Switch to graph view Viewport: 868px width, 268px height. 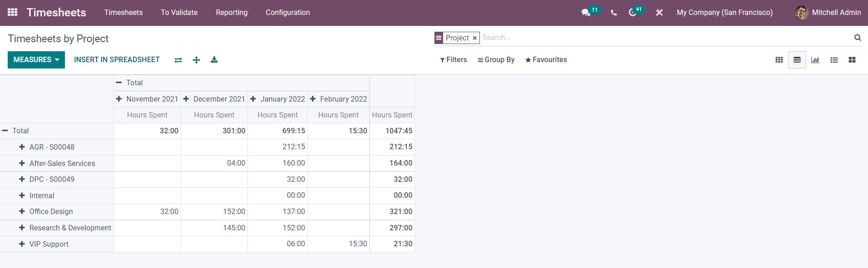coord(815,60)
